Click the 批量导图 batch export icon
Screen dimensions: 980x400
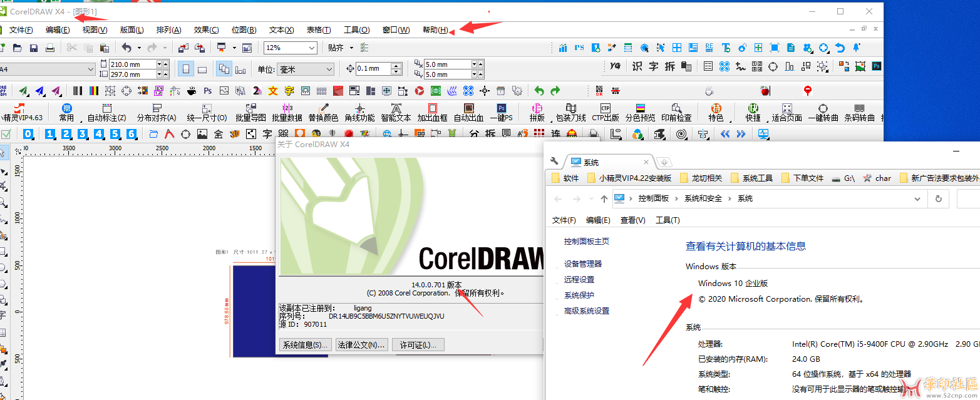250,112
